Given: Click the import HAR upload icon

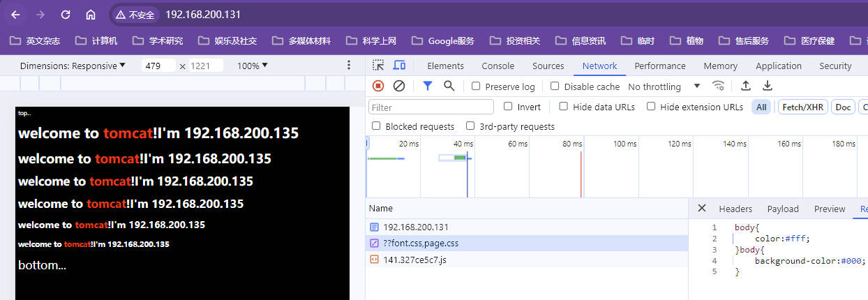Looking at the screenshot, I should [x=745, y=86].
